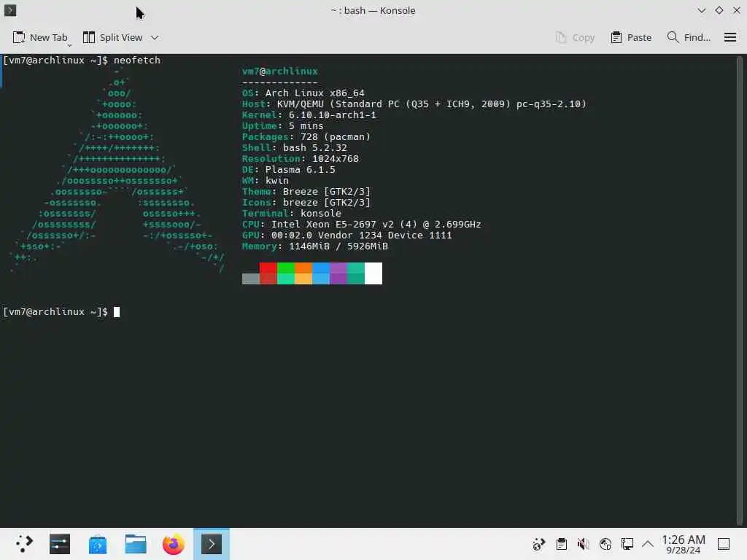Click the Resolution '1024x768' value
Viewport: 747px width, 560px height.
coord(336,158)
